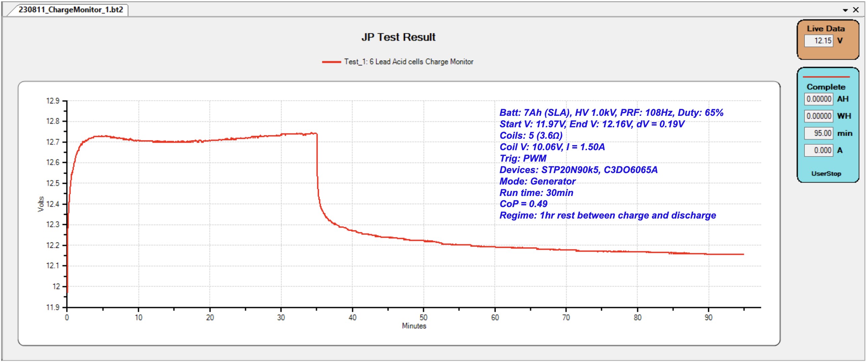The width and height of the screenshot is (868, 363).
Task: Click the Regime annotation text line
Action: click(x=607, y=216)
